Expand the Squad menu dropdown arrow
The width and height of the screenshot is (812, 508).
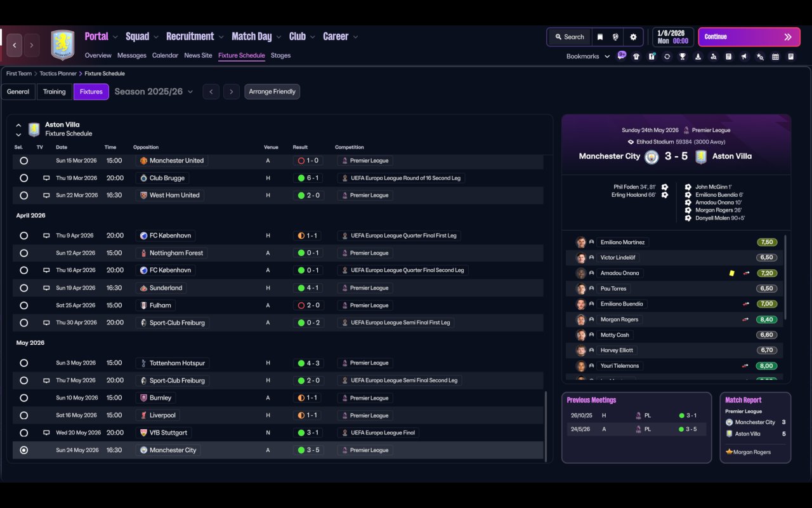tap(156, 37)
